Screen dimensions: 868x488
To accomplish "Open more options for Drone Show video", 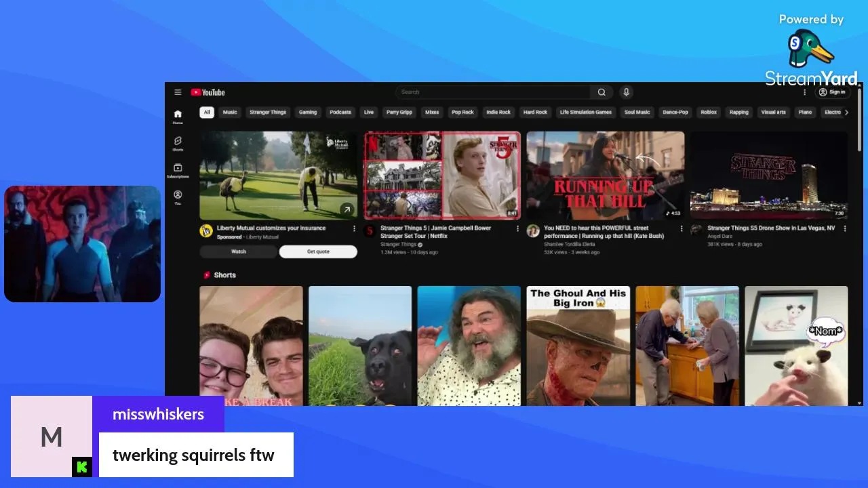I will tap(845, 229).
